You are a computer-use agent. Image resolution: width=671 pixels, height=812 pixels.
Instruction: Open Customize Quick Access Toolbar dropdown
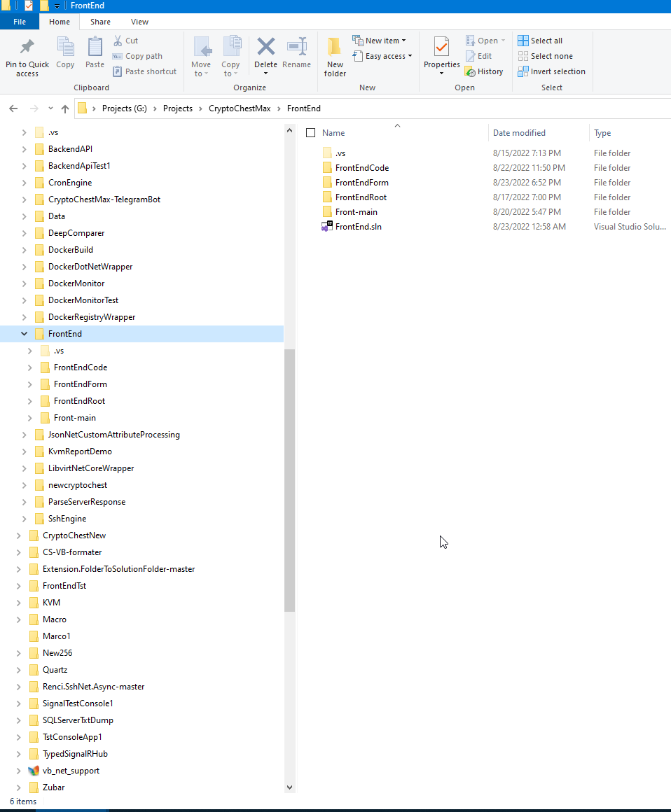coord(57,6)
